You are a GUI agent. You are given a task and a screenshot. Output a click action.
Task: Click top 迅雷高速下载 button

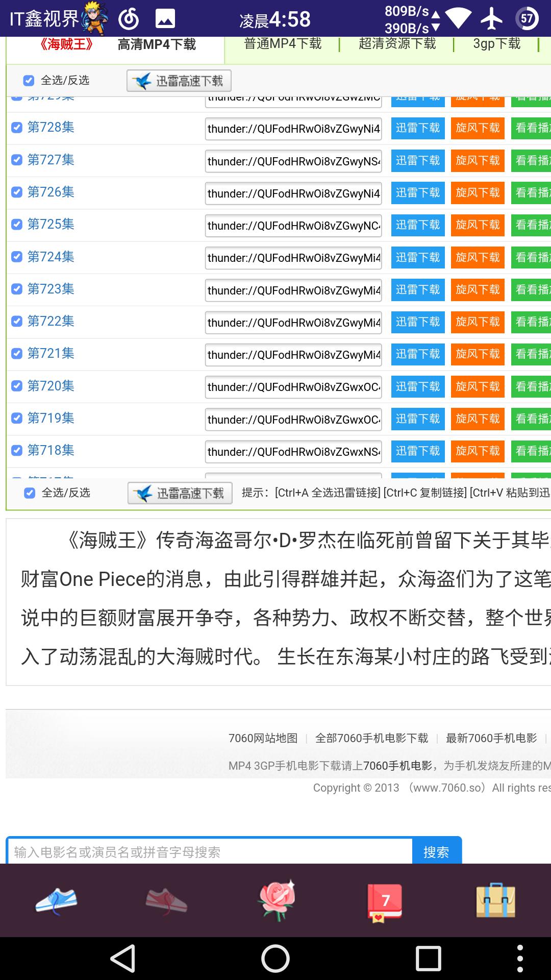(x=179, y=81)
